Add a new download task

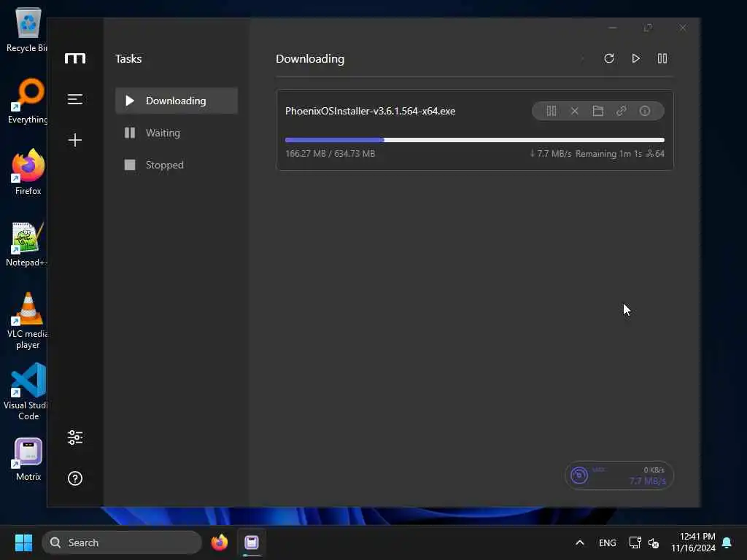click(75, 140)
